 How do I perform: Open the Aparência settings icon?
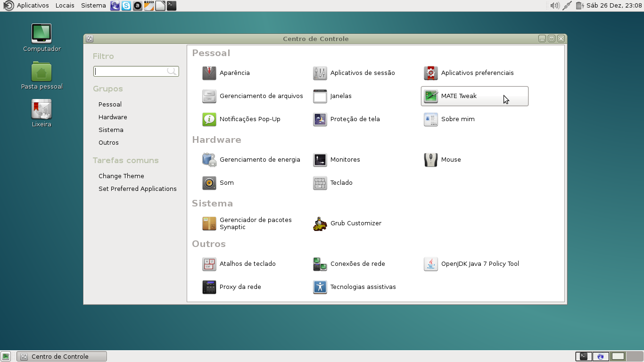tap(209, 73)
